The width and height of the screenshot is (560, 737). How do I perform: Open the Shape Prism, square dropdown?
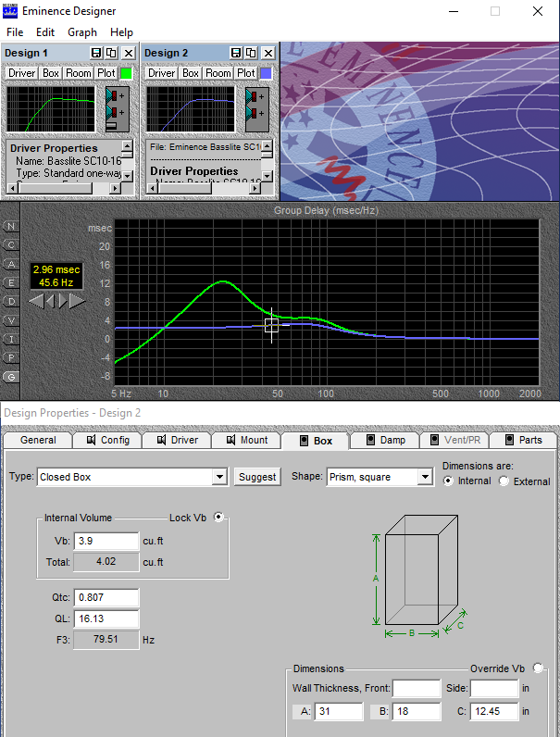(x=425, y=477)
